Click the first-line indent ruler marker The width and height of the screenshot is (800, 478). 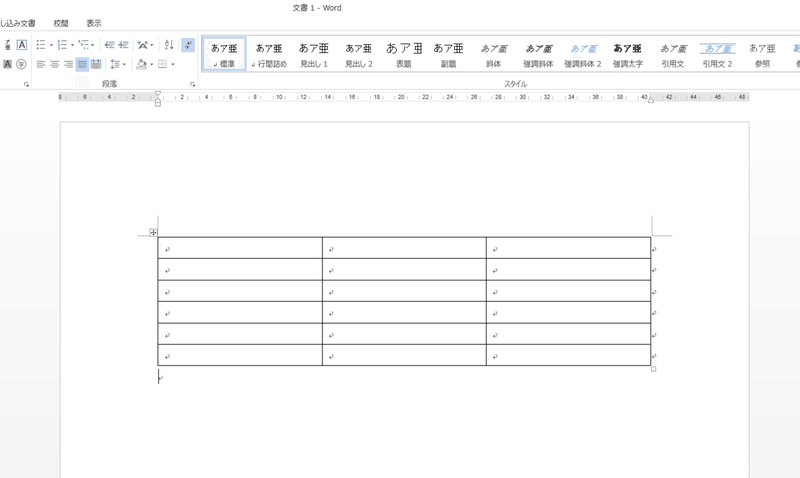[158, 93]
